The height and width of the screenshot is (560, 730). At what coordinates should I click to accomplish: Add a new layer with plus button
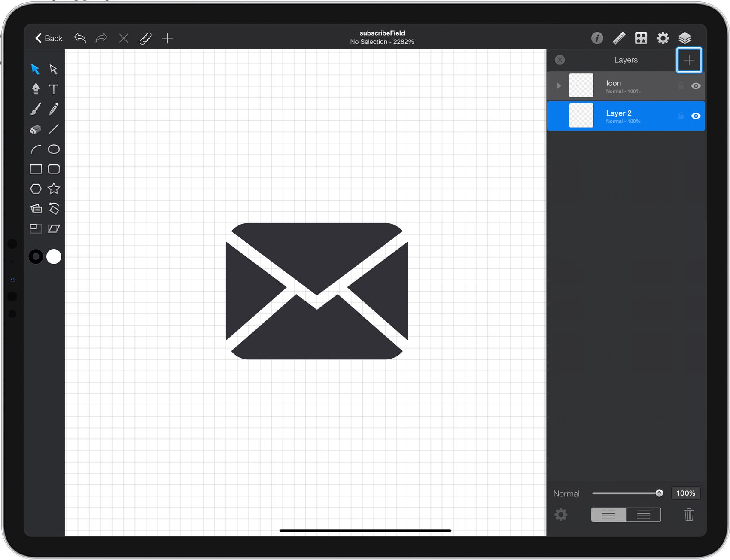click(x=689, y=60)
